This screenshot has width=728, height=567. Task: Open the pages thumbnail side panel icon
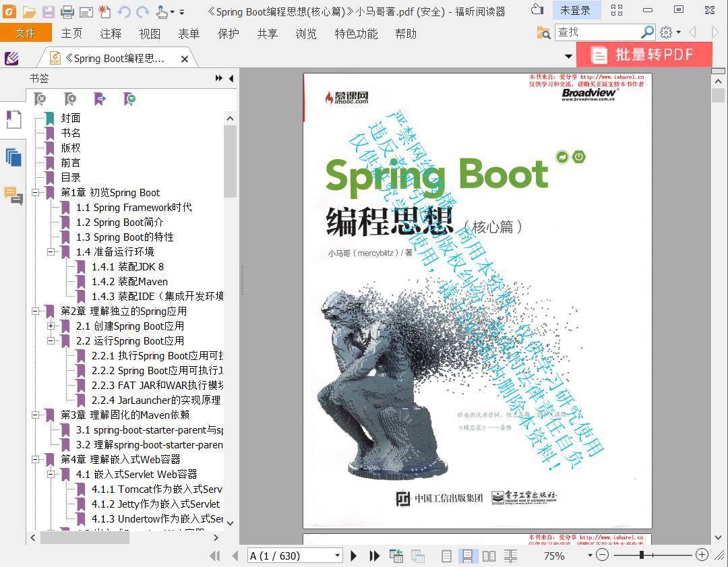(x=13, y=157)
